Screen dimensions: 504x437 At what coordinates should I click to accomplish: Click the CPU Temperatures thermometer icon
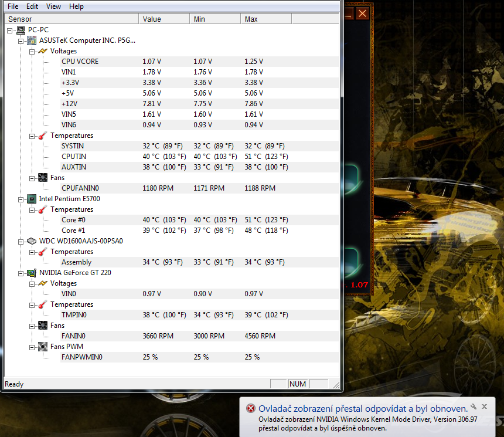coord(43,209)
